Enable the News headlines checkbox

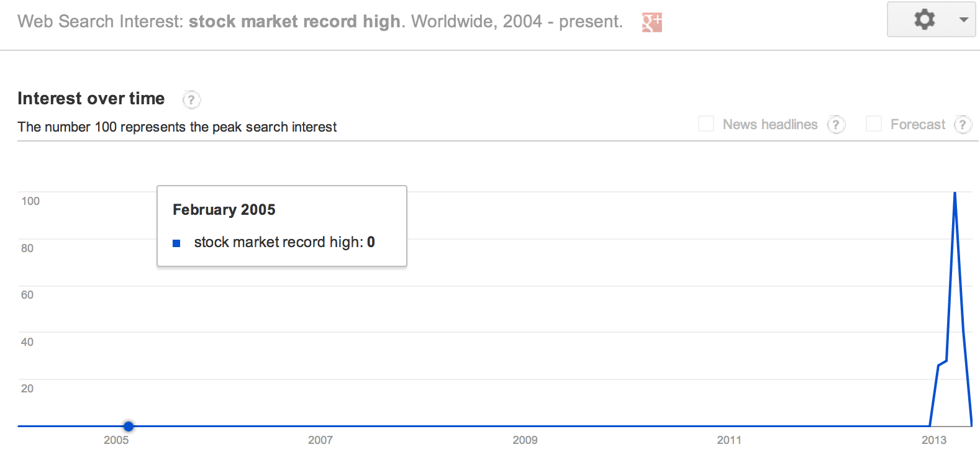pos(706,124)
